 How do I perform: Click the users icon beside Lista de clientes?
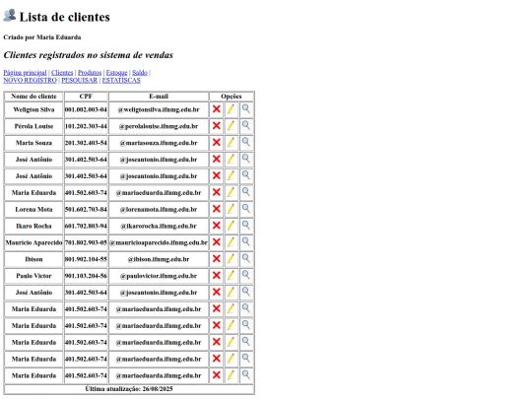coord(10,16)
